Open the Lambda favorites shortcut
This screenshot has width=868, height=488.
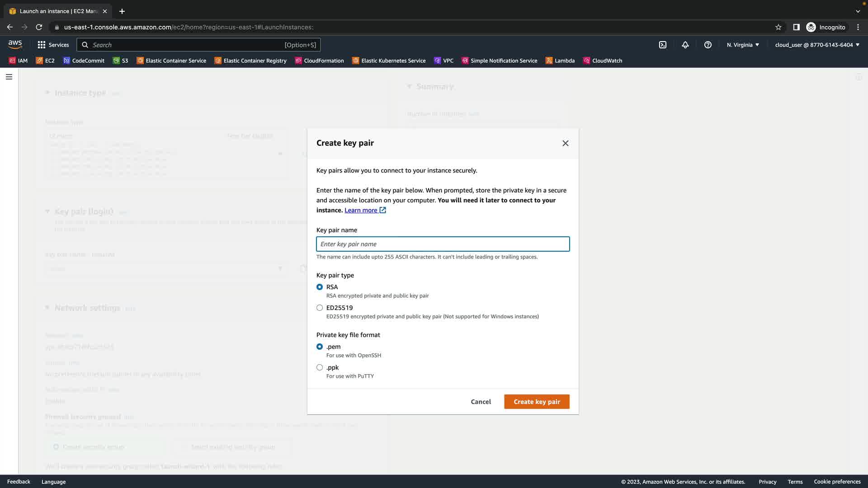tap(560, 61)
